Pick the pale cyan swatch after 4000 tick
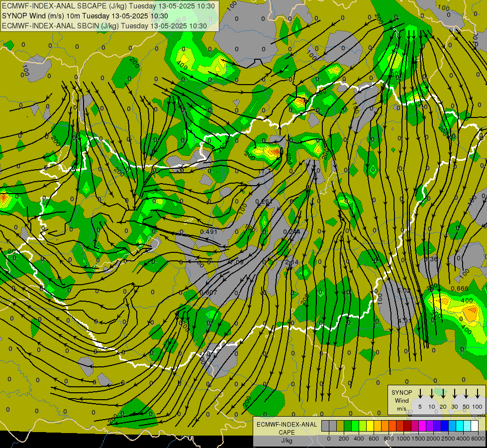The width and height of the screenshot is (487, 448). [467, 426]
